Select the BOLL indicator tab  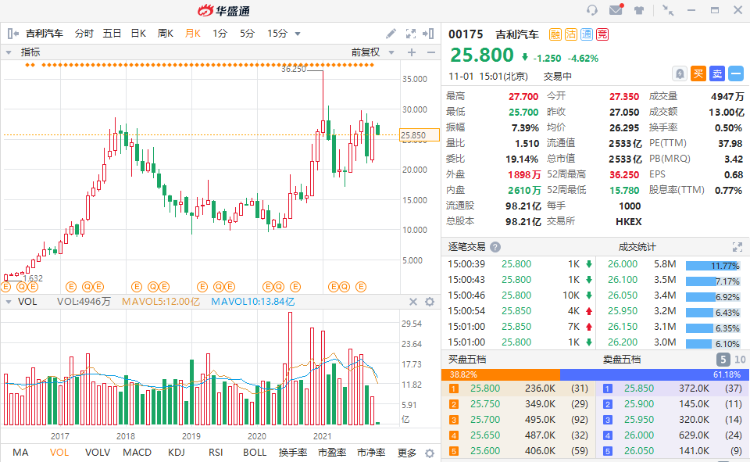pos(254,452)
